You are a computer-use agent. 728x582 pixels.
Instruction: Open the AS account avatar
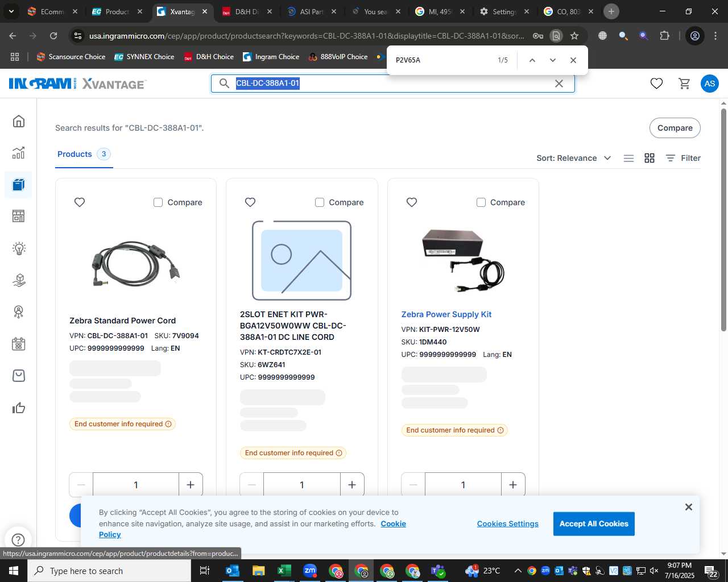coord(709,84)
